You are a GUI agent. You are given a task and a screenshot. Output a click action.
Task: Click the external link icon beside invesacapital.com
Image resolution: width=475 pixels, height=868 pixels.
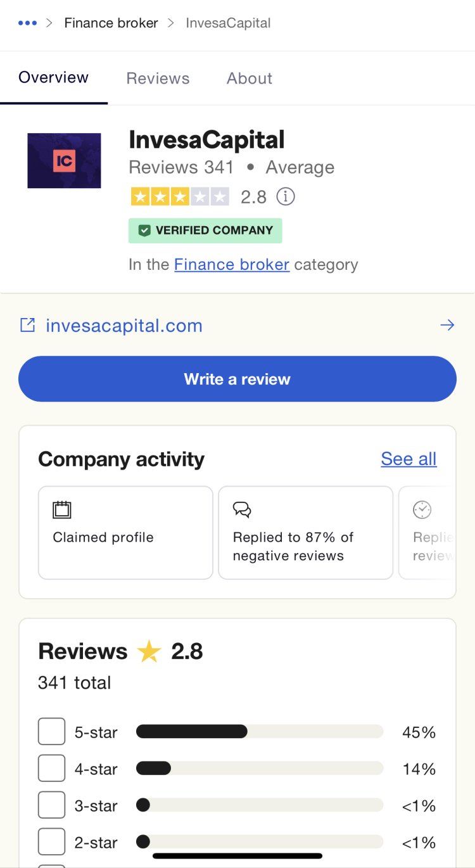(27, 324)
